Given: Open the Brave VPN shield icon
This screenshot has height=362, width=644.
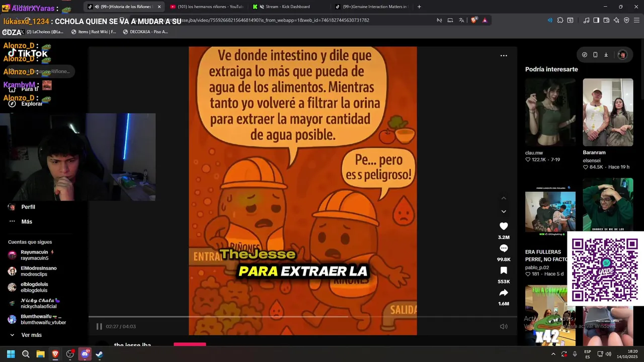Looking at the screenshot, I should (x=626, y=20).
